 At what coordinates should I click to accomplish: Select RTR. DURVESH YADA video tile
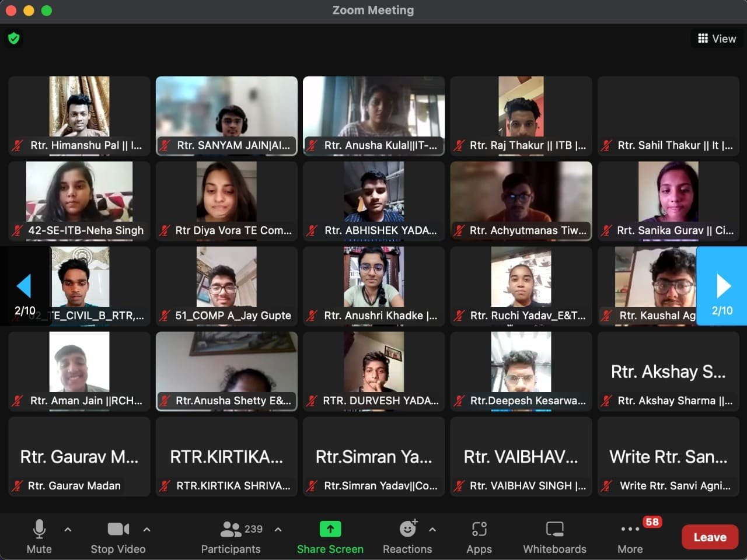tap(374, 371)
